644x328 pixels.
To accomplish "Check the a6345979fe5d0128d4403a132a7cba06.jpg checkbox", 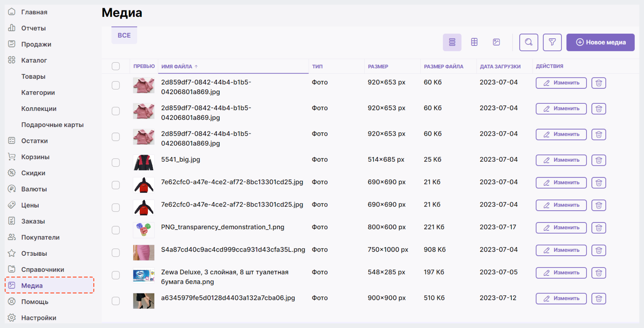I will coord(116,301).
